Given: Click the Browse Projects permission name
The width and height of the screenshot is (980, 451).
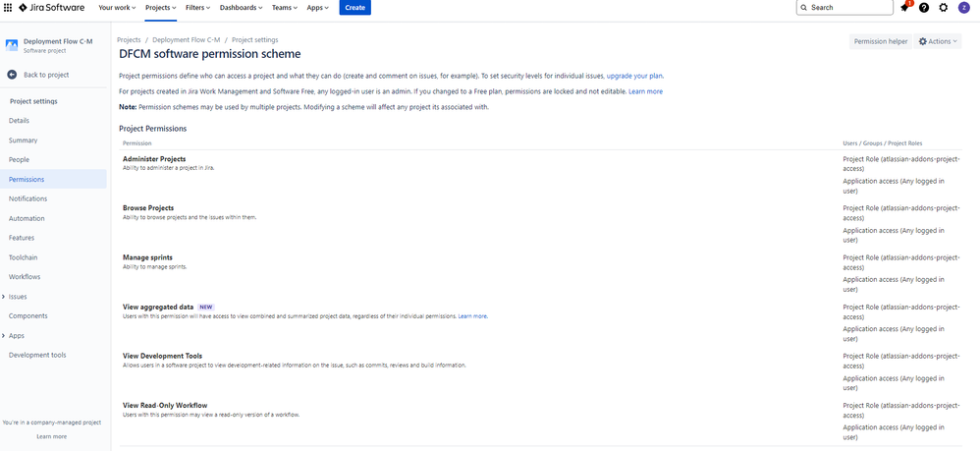Looking at the screenshot, I should pos(148,207).
